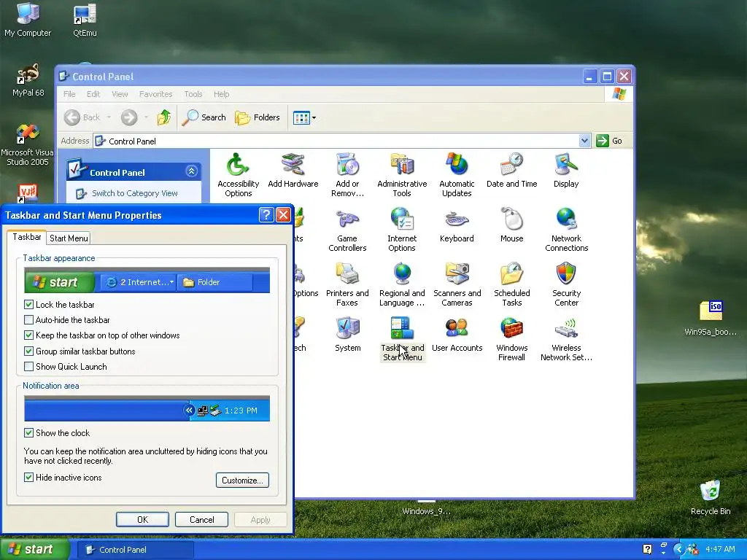Viewport: 747px width, 560px height.
Task: Open User Accounts icon
Action: point(457,334)
